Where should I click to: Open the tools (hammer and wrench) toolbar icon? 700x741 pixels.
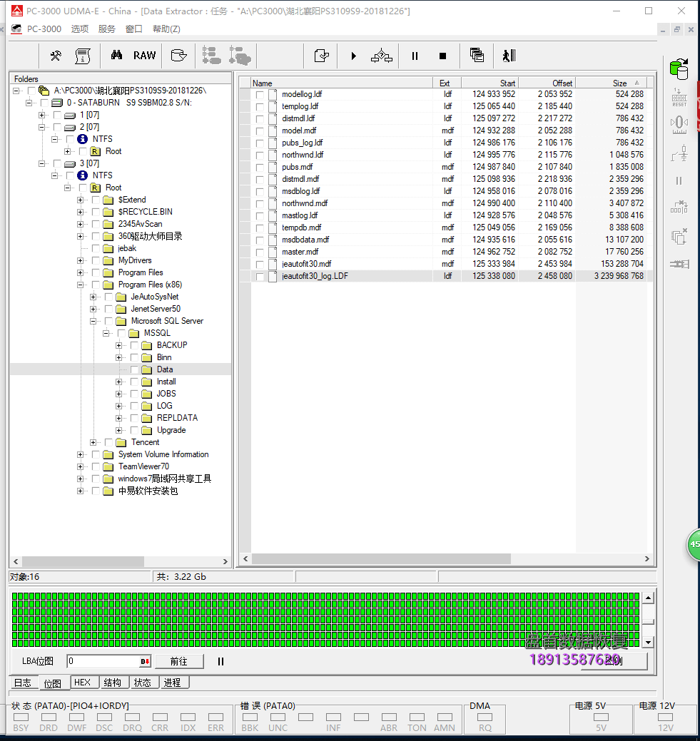pos(56,56)
